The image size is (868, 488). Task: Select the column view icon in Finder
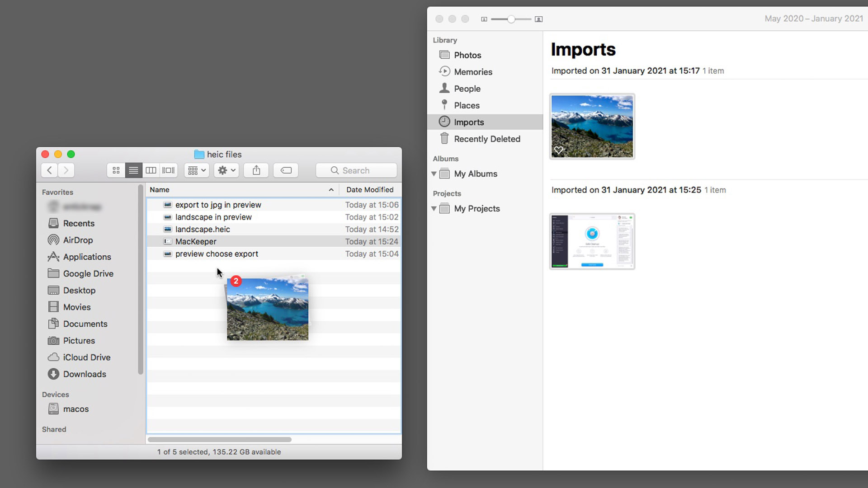151,170
